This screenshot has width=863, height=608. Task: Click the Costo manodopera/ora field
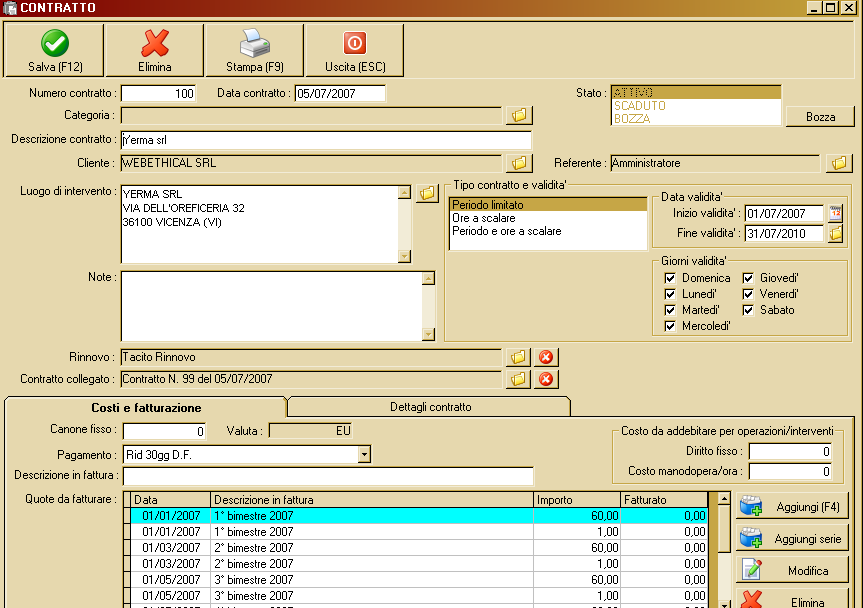tap(790, 472)
